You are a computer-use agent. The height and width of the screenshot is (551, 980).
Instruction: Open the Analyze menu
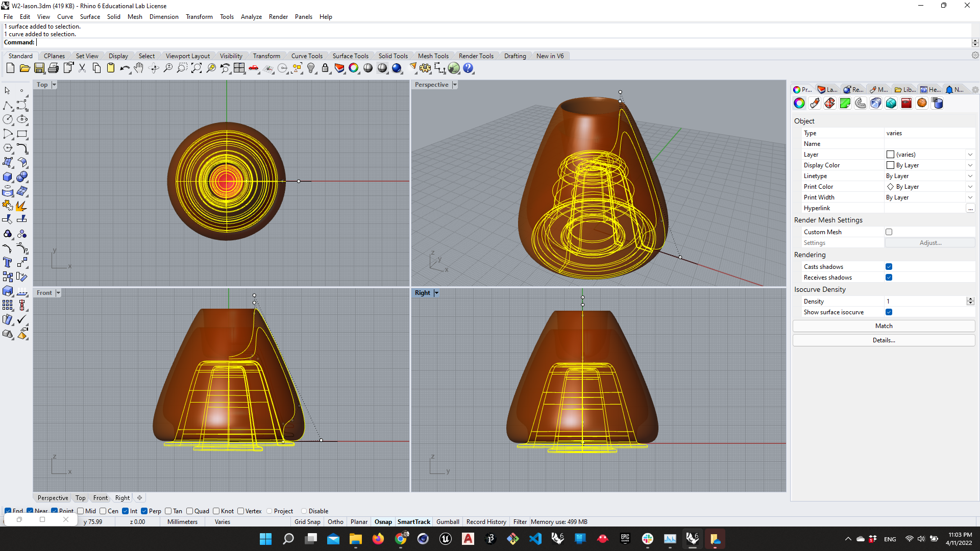(251, 17)
